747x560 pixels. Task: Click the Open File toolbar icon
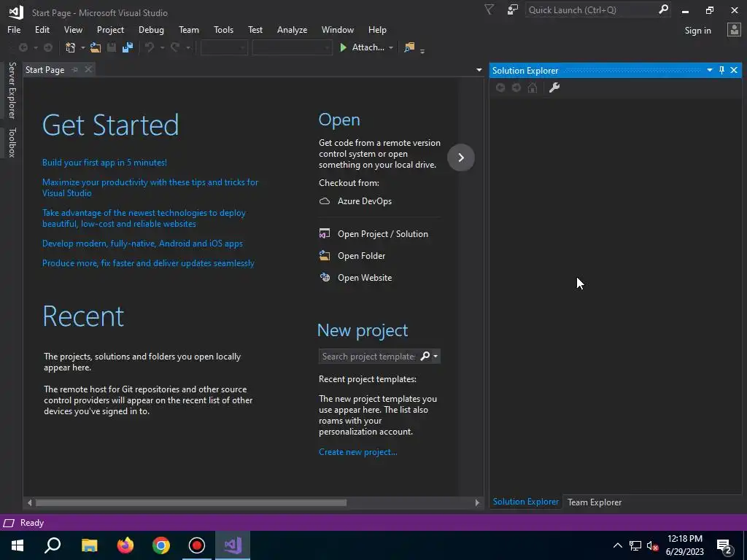96,47
